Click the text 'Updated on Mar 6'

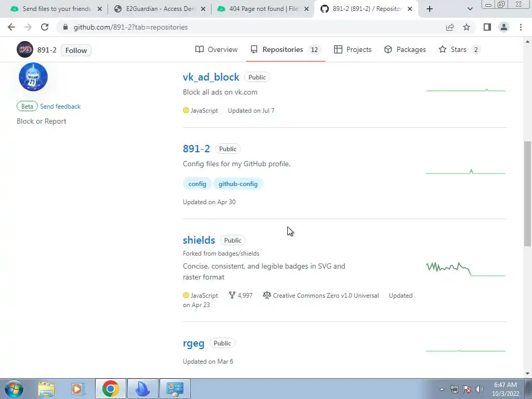pyautogui.click(x=208, y=362)
